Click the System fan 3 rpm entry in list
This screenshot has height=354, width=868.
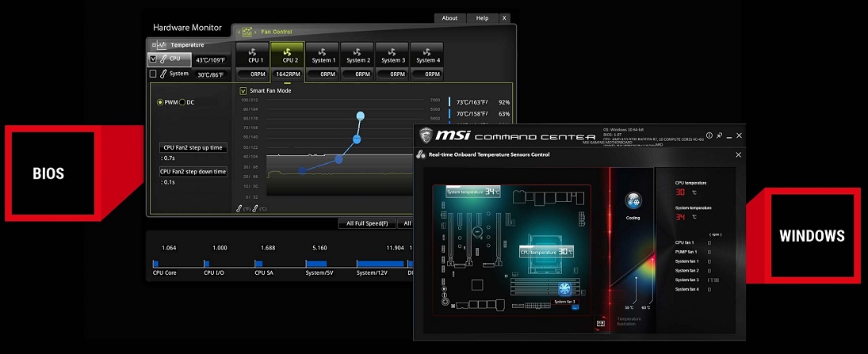tap(697, 280)
